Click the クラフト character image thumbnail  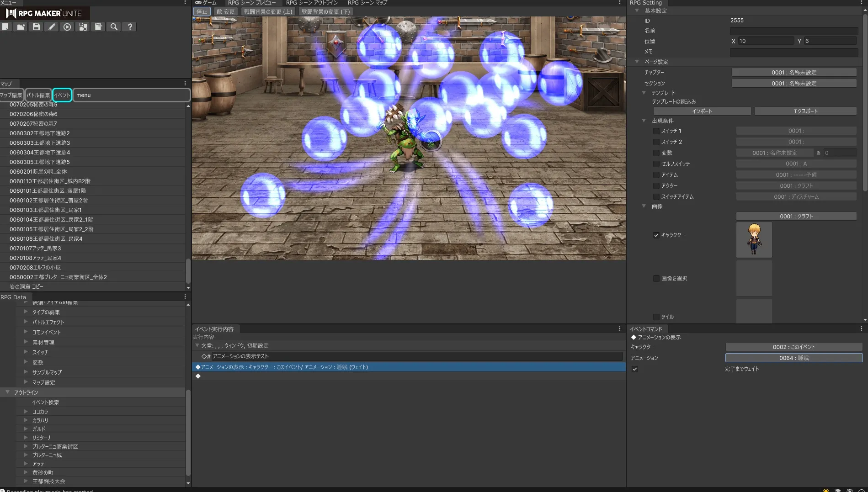point(754,240)
